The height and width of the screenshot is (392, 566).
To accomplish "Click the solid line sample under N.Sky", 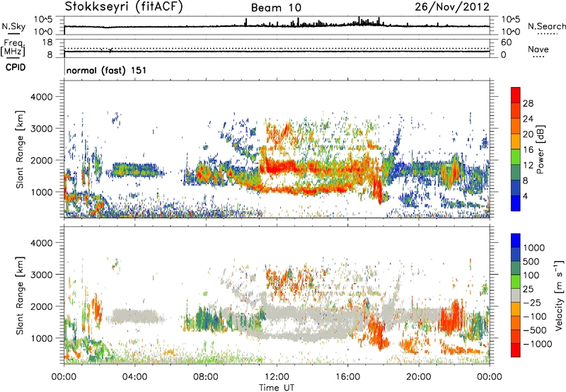I will (x=13, y=33).
